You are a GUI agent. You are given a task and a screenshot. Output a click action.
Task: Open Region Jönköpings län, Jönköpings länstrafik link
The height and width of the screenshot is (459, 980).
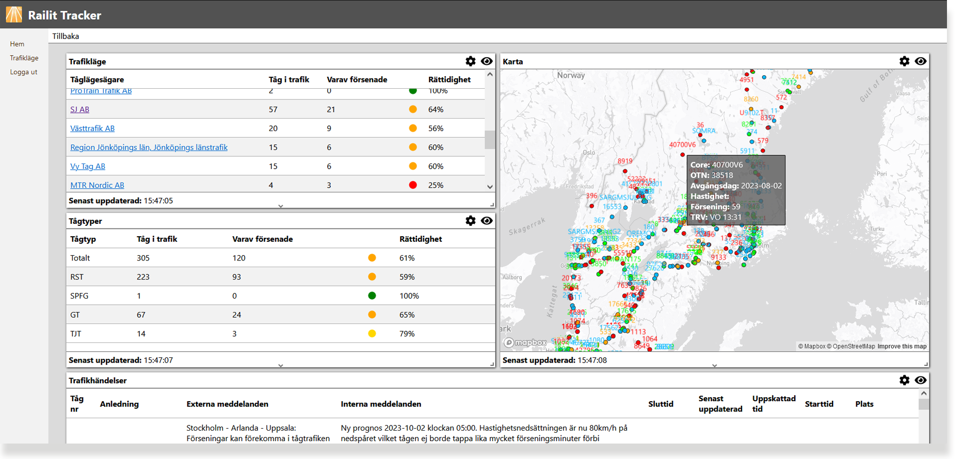[x=149, y=147]
